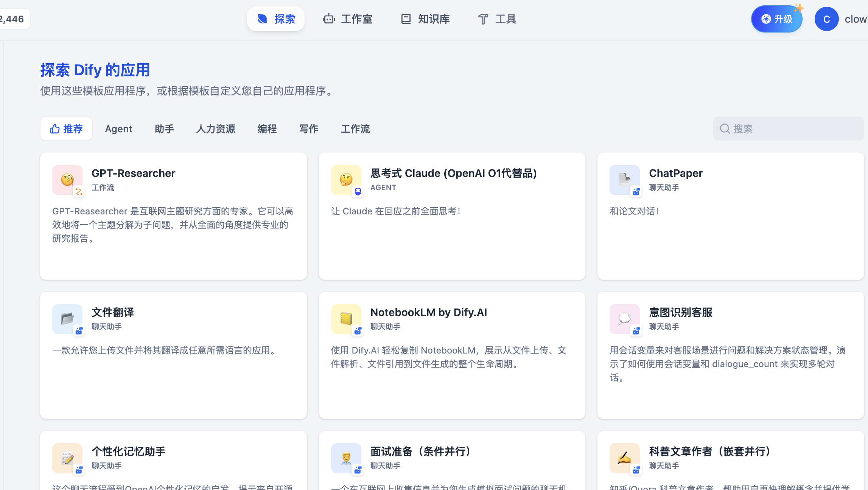
Task: Click the AGENT label under 思考式 Claude
Action: (x=383, y=188)
